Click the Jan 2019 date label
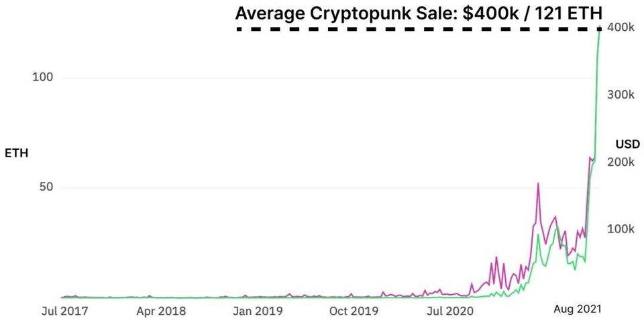Screen dimensions: 644x321 tap(258, 311)
